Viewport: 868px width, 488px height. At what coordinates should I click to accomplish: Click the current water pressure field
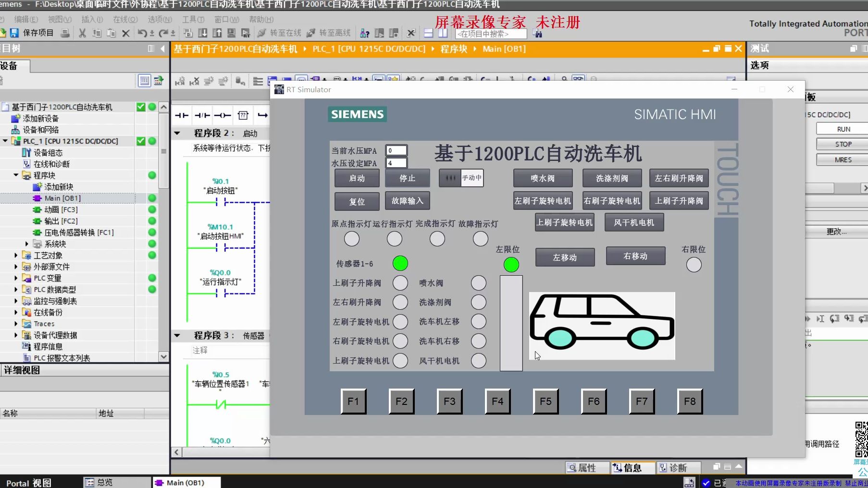coord(397,150)
